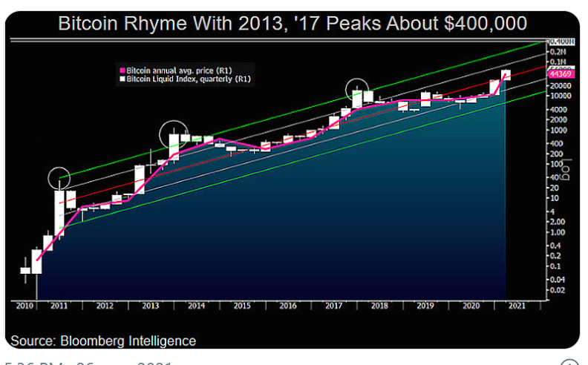Click the 200 price axis label
588x365 pixels.
click(557, 154)
